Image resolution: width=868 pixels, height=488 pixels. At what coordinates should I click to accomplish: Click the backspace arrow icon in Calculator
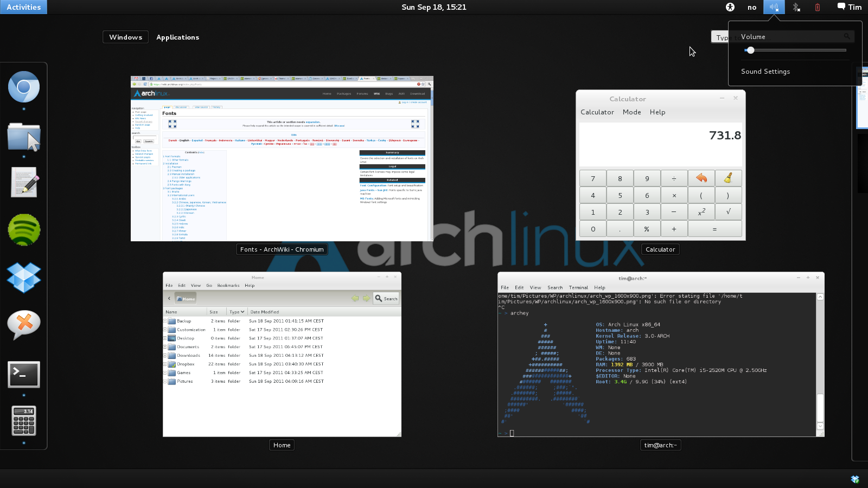pyautogui.click(x=701, y=178)
